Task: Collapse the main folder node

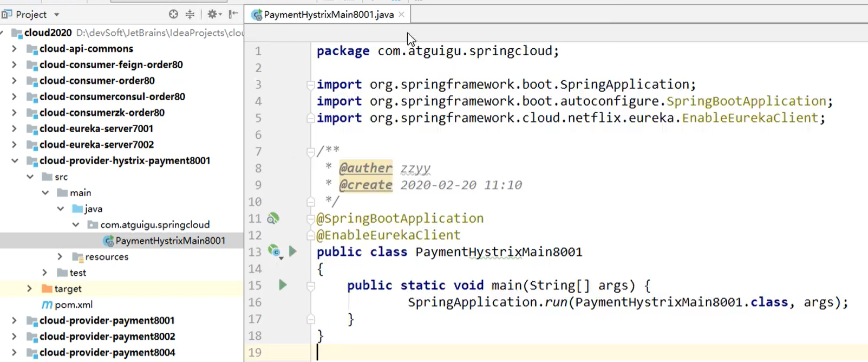Action: [45, 193]
